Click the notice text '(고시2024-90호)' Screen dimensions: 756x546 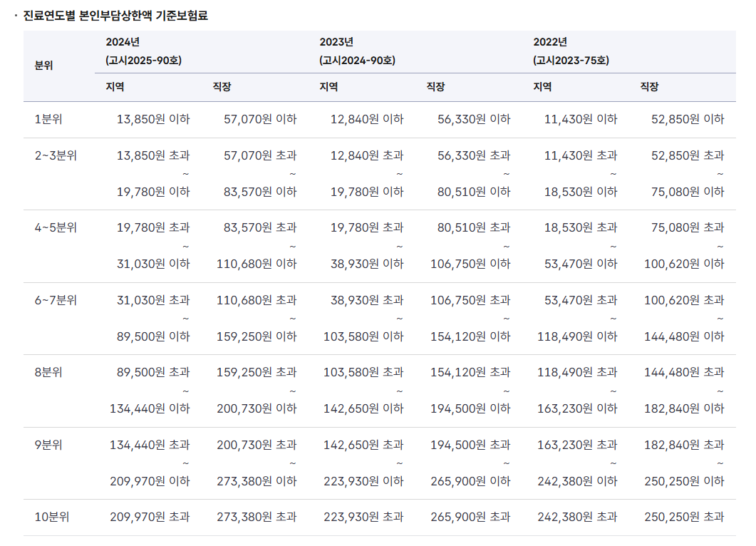pyautogui.click(x=357, y=61)
